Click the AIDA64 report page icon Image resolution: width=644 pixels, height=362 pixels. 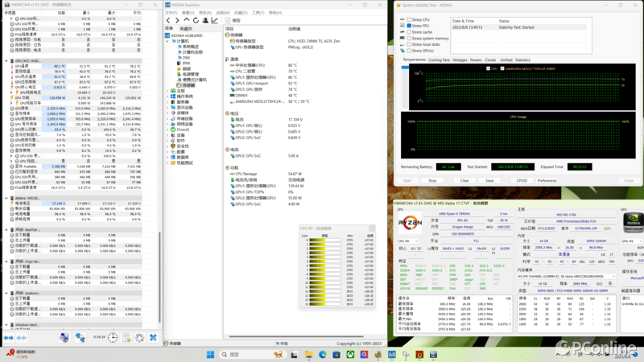[228, 20]
